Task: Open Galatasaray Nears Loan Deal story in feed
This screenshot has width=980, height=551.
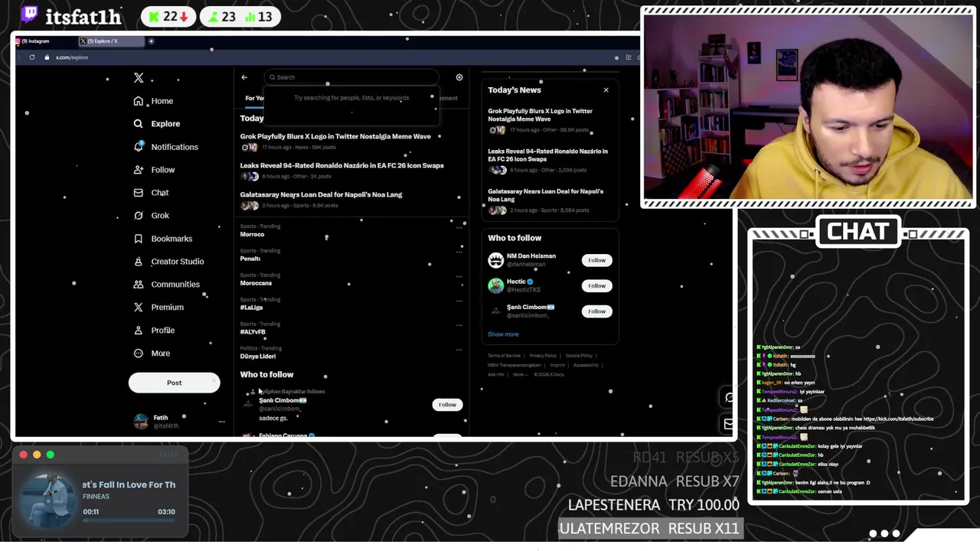Action: 321,195
